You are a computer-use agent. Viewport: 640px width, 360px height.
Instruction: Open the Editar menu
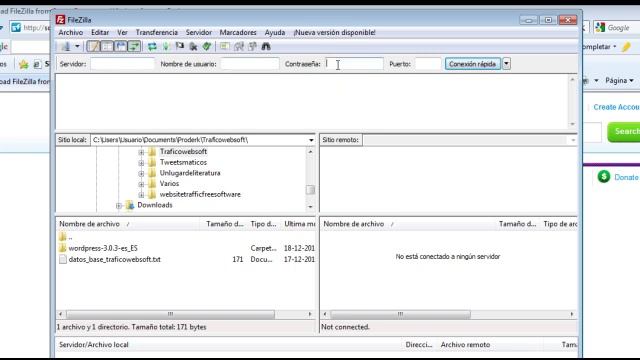point(100,32)
